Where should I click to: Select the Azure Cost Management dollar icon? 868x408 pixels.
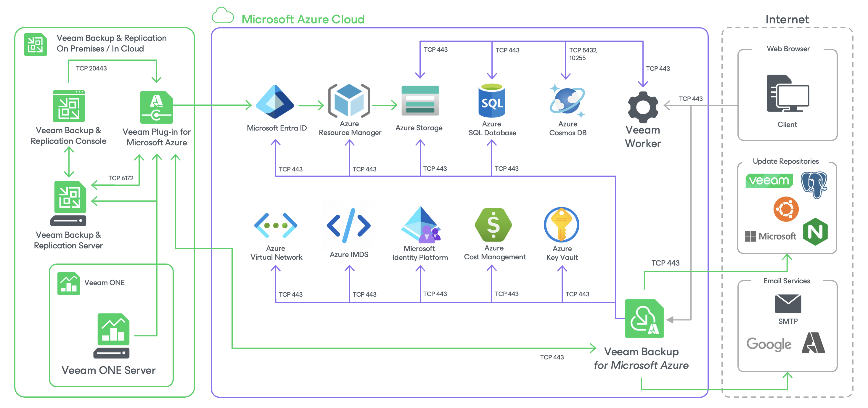click(x=493, y=225)
